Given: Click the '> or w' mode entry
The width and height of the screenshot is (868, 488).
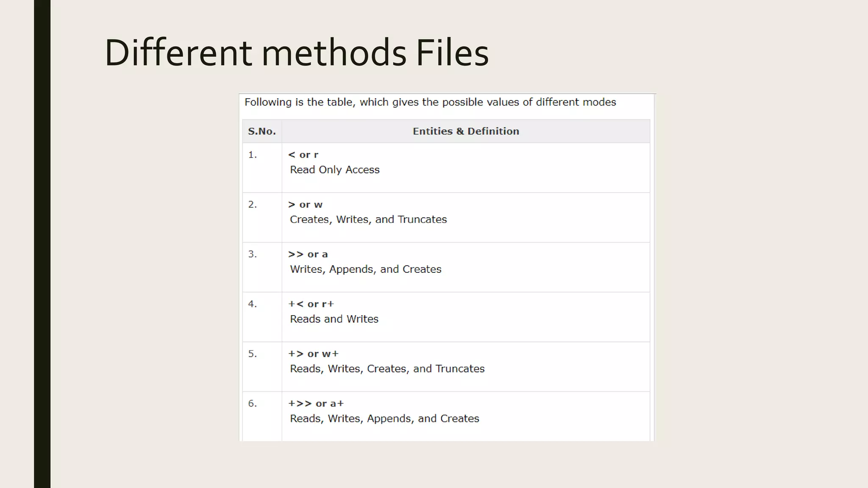Looking at the screenshot, I should 305,205.
